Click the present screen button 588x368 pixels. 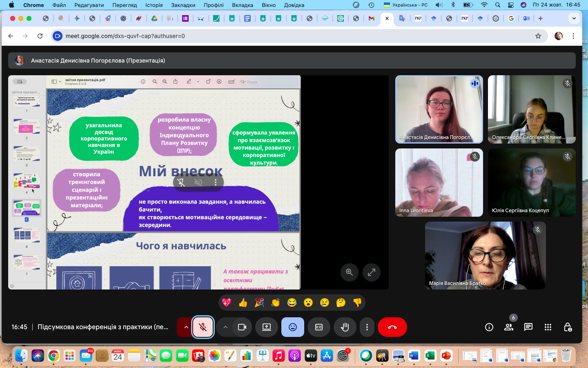[x=267, y=327]
